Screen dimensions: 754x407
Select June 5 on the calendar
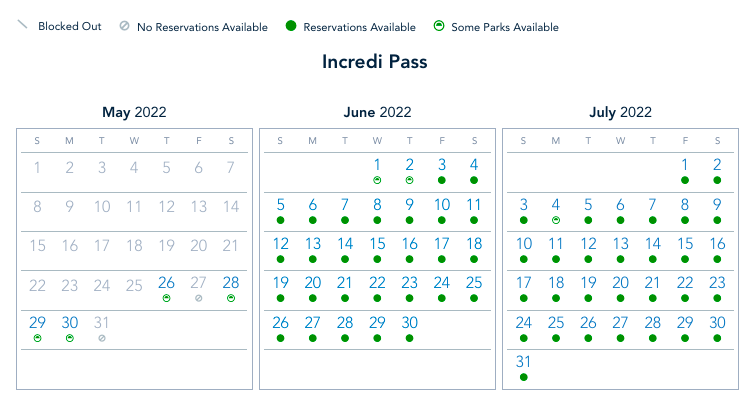[280, 204]
